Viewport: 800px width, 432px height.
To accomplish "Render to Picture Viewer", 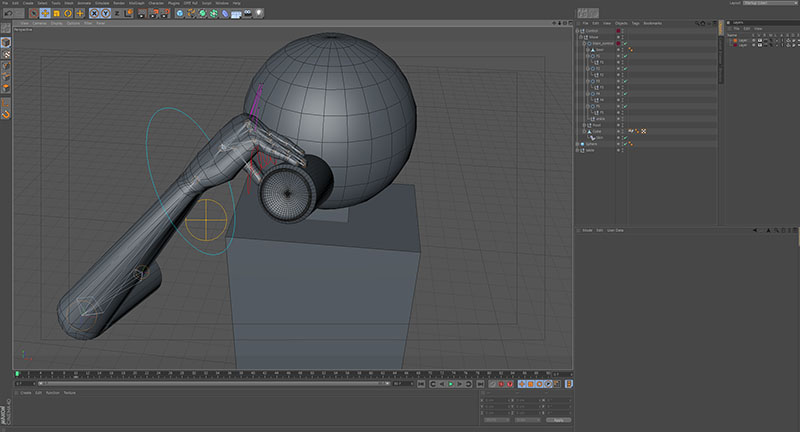I will (x=154, y=13).
